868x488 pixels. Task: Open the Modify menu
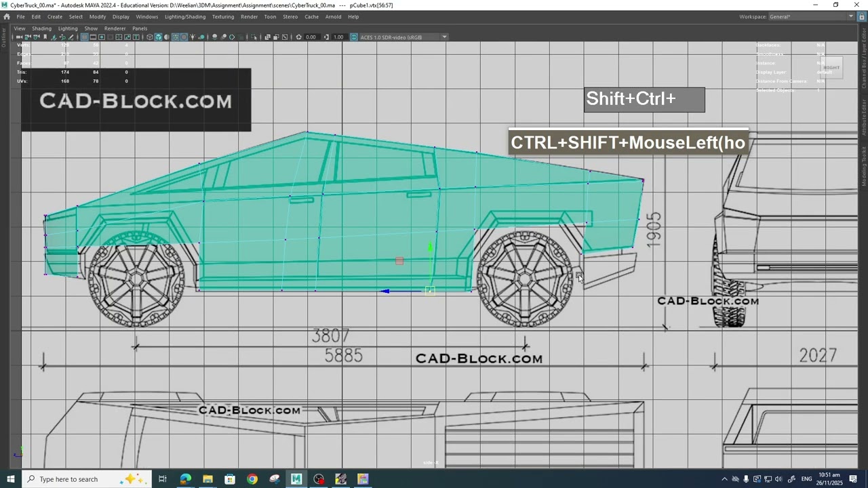click(x=98, y=16)
